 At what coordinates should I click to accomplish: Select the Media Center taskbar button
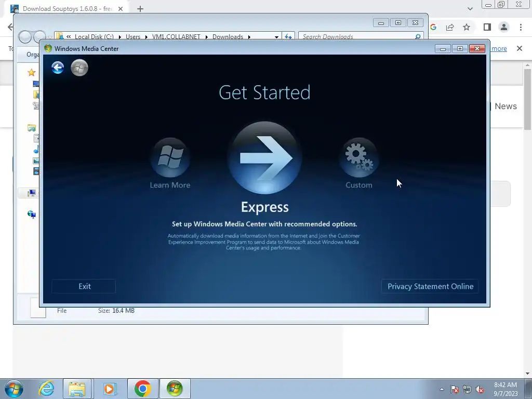coord(175,389)
